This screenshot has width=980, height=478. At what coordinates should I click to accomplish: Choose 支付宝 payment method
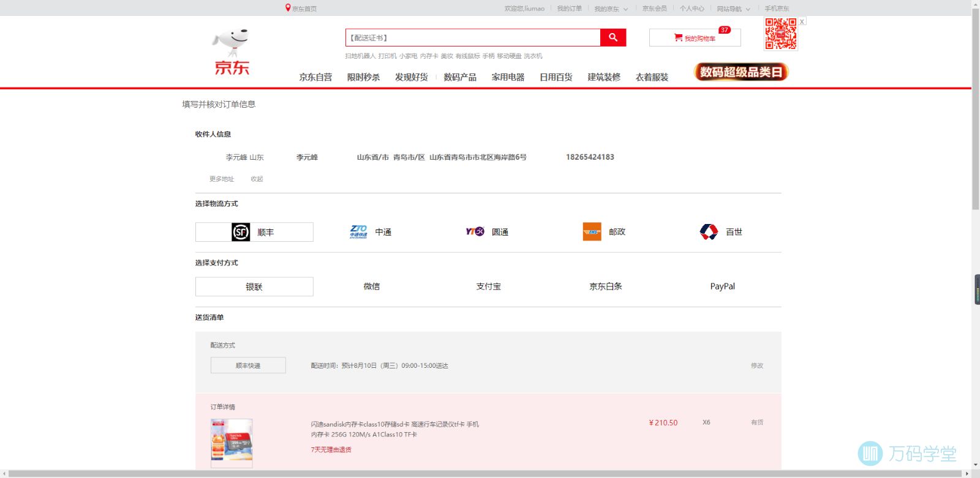(x=488, y=286)
